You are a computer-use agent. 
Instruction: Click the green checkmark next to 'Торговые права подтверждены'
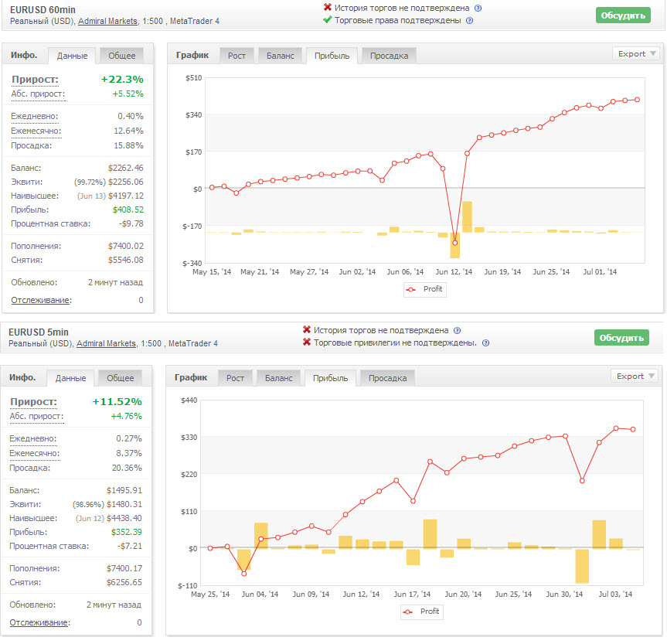tap(328, 20)
